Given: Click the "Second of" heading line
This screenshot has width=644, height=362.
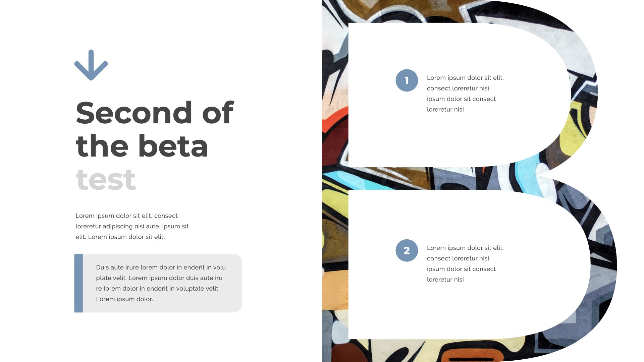Looking at the screenshot, I should [x=155, y=113].
